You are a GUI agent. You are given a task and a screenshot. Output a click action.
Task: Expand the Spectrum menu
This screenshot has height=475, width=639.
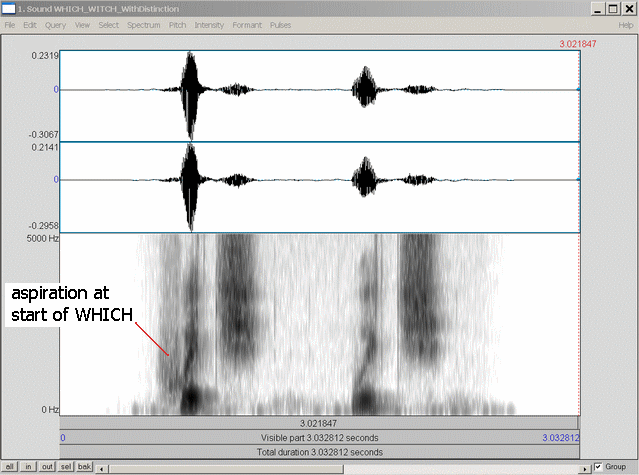coord(143,24)
